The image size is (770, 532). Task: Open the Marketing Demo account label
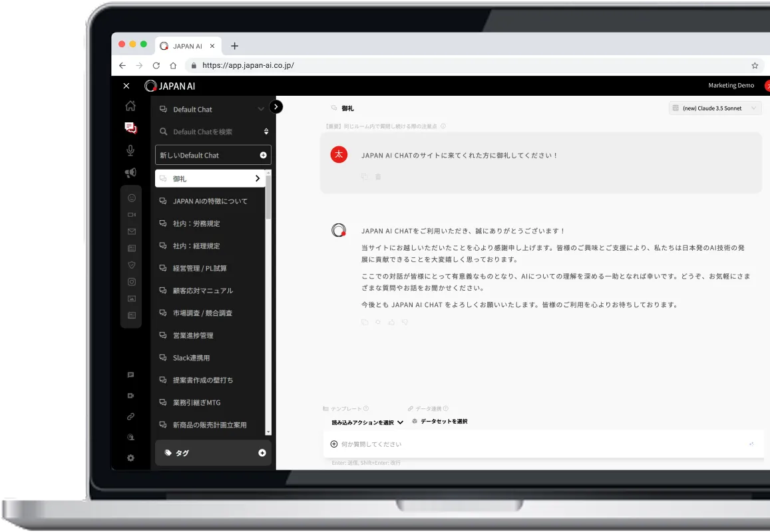[x=731, y=85]
